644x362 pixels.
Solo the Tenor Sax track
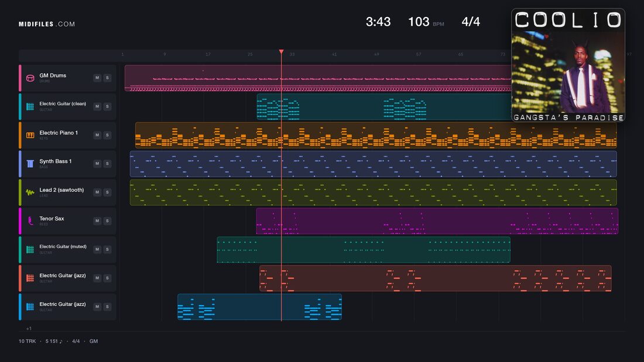(107, 221)
